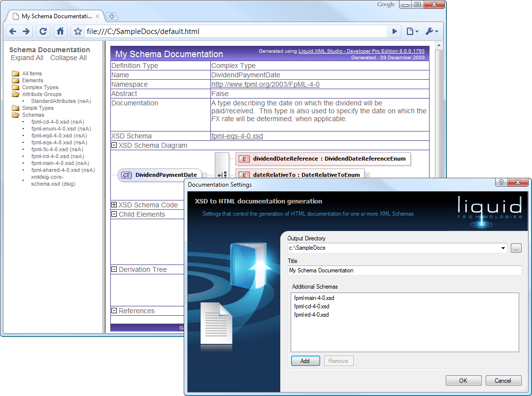The image size is (532, 396).
Task: Click the Schemas folder icon in sidebar
Action: point(16,115)
